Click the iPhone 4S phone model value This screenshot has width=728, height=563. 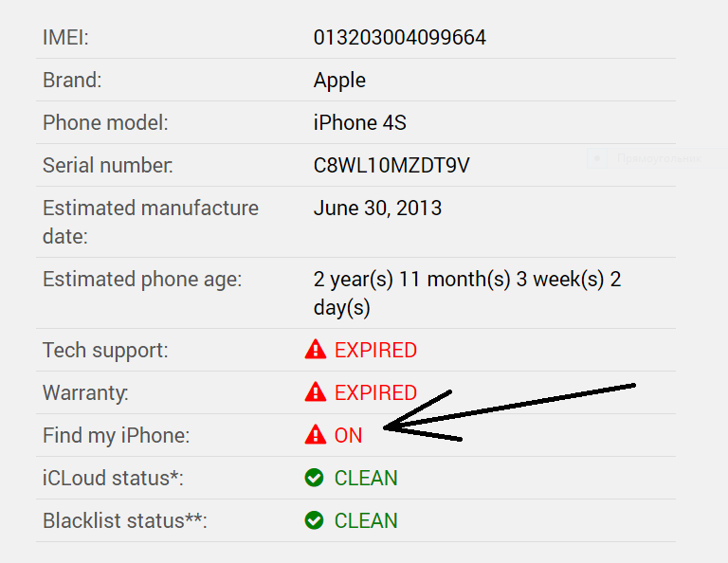[360, 123]
